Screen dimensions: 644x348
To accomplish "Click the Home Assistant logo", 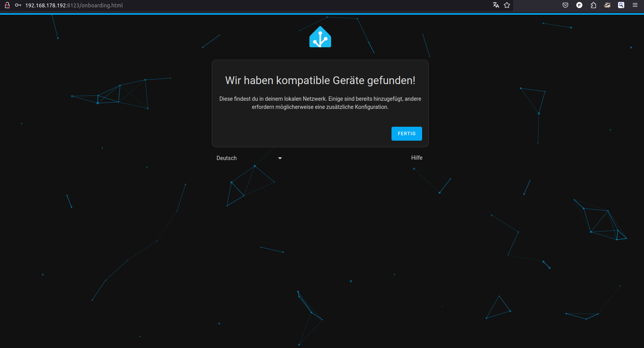I will click(320, 37).
